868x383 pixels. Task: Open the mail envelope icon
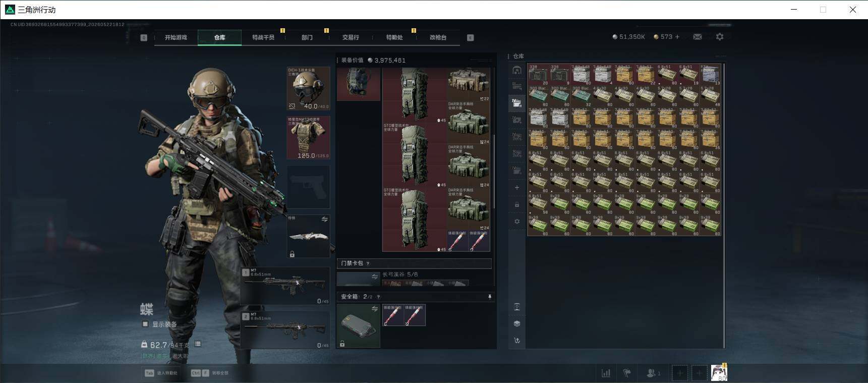[698, 37]
